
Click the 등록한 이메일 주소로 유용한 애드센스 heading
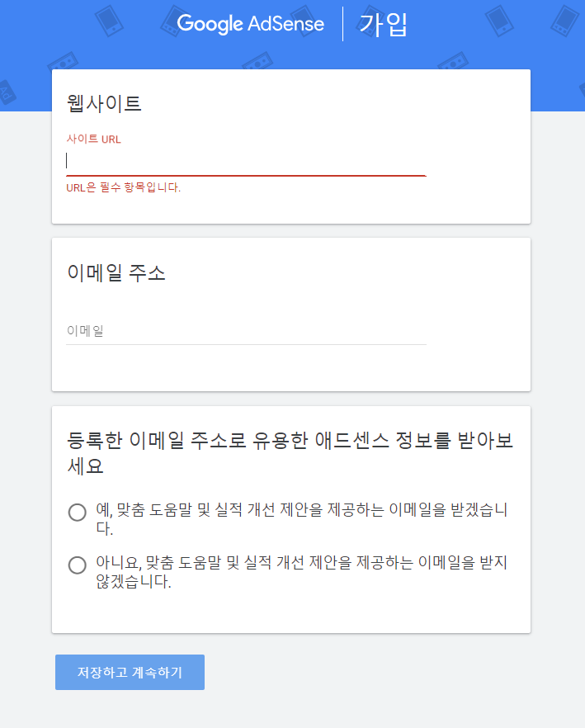[x=290, y=452]
